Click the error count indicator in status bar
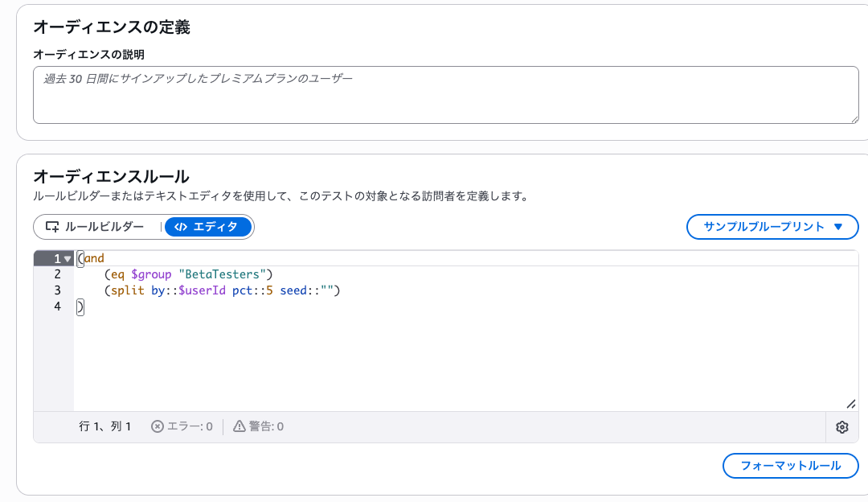 [182, 426]
